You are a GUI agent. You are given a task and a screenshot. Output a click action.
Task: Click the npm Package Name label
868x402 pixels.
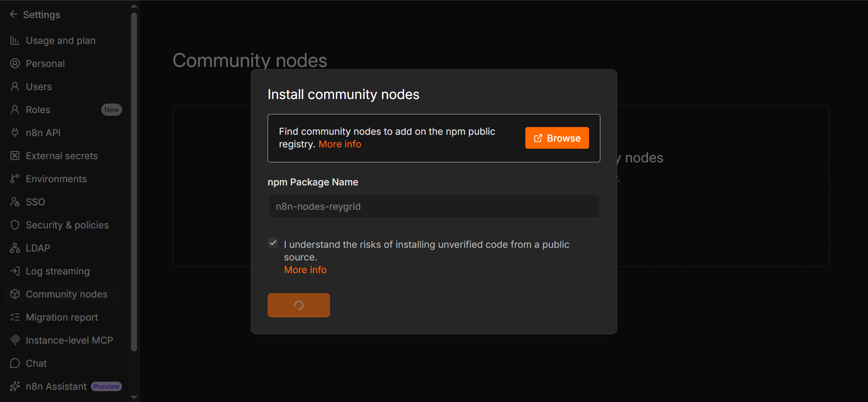point(313,182)
